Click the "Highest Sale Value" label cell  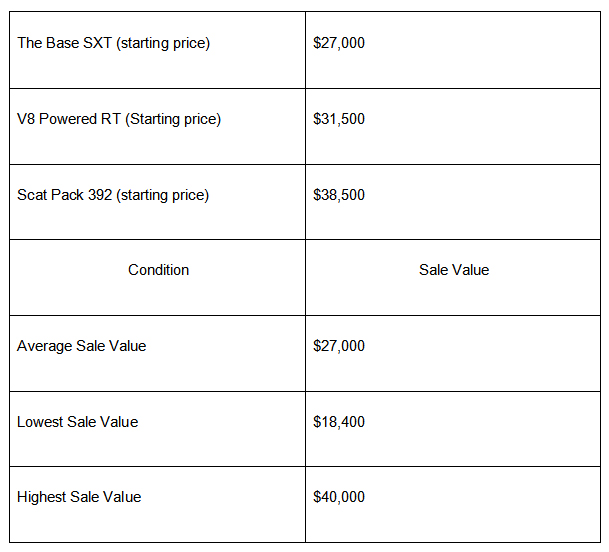pyautogui.click(x=79, y=497)
